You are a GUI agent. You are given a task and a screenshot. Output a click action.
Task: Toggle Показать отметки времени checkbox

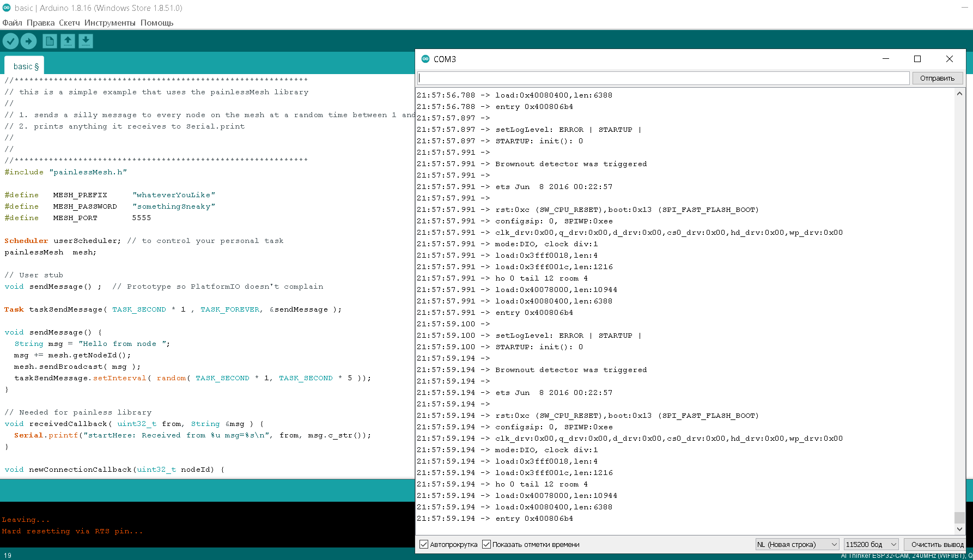487,544
